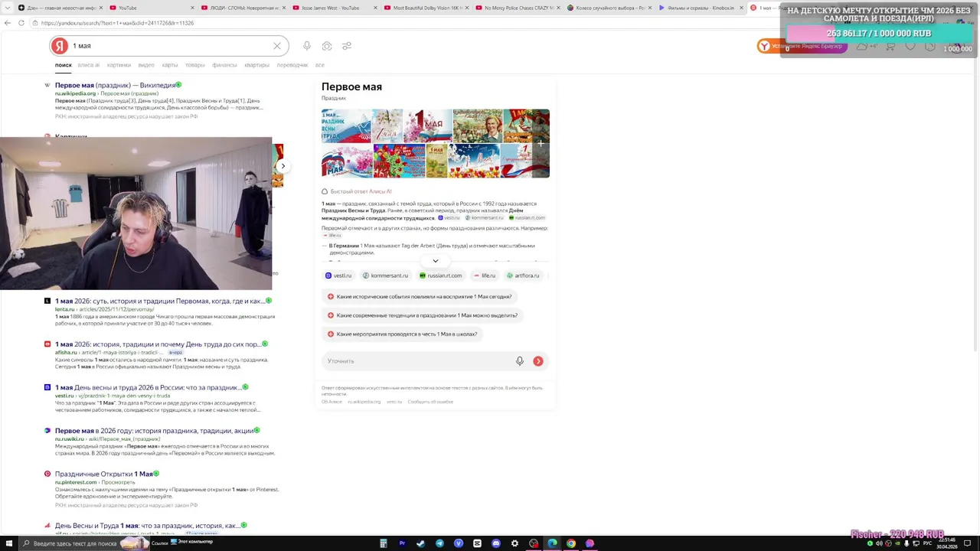Click the Сообщить об ошибке link

point(430,402)
